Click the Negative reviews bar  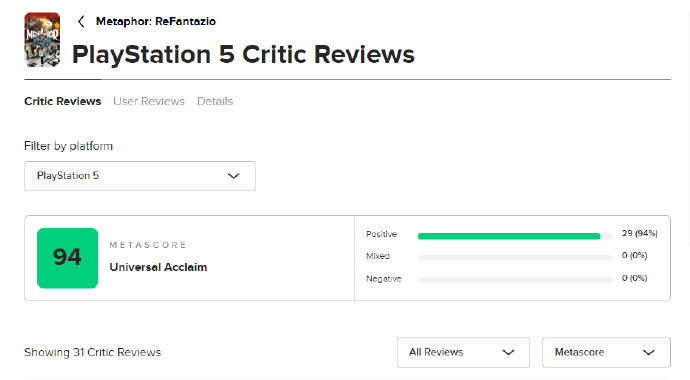click(515, 280)
